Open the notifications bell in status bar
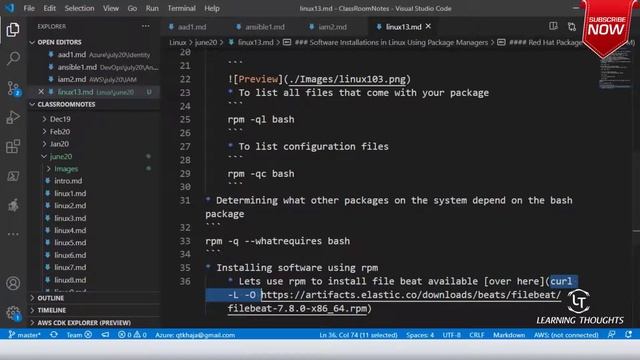 [x=629, y=335]
